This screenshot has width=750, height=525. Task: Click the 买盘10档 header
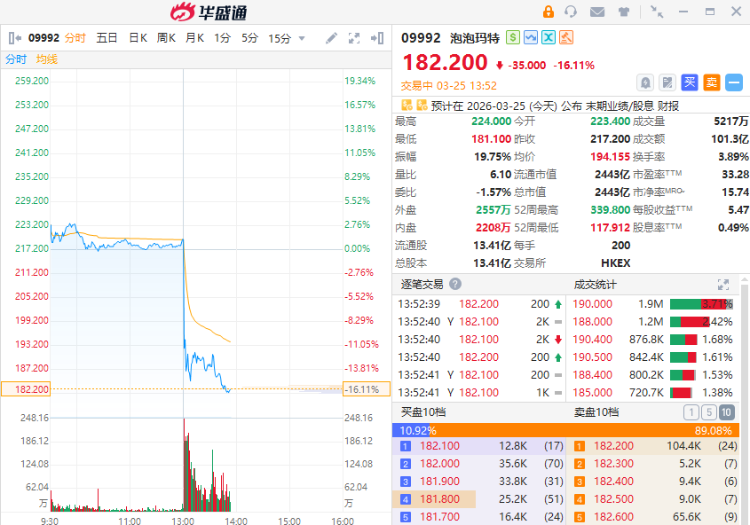pyautogui.click(x=423, y=412)
